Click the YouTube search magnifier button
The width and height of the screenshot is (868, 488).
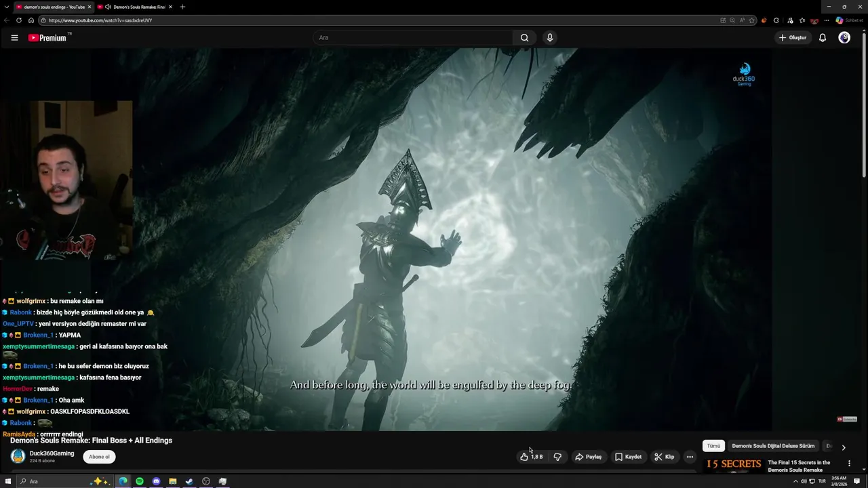click(x=524, y=38)
